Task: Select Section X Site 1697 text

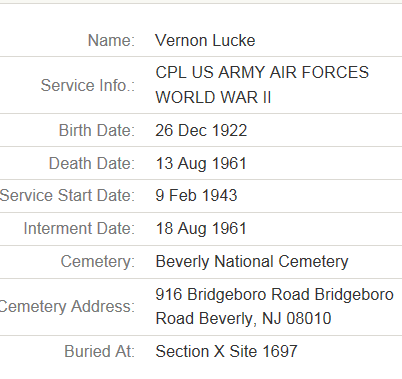Action: click(x=226, y=351)
